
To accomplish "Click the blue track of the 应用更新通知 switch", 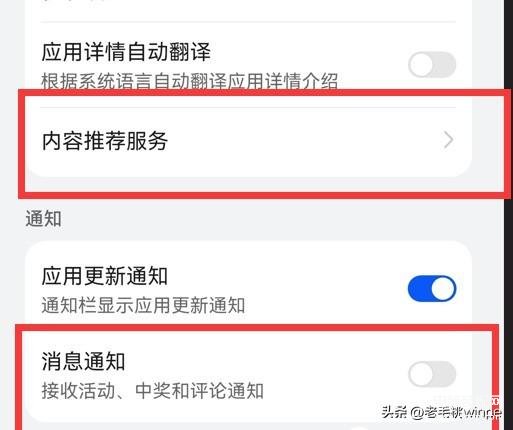I will coord(419,288).
